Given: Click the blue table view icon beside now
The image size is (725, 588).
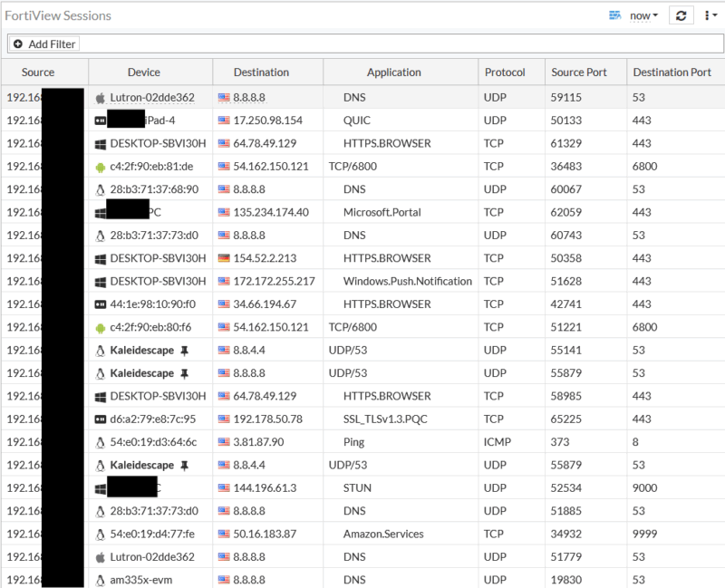Looking at the screenshot, I should pyautogui.click(x=615, y=15).
